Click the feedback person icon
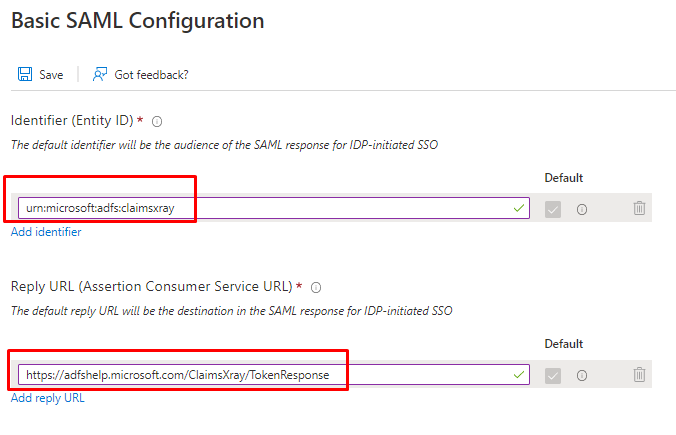 100,75
